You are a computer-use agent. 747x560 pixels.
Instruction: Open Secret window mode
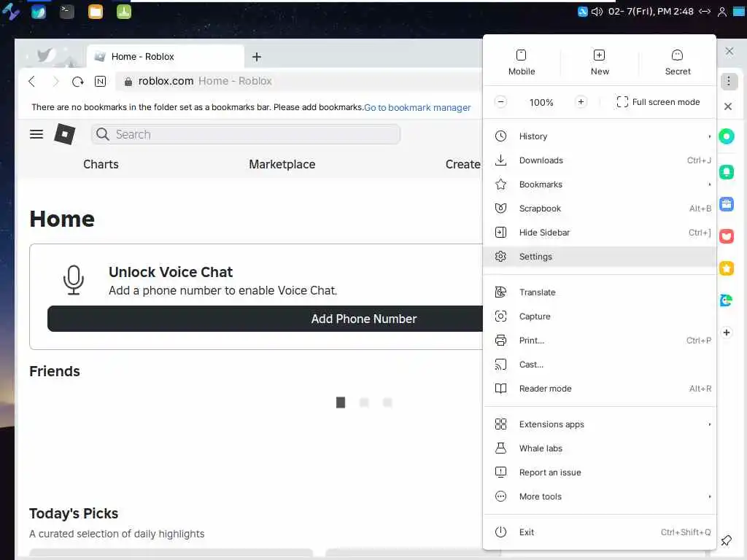(678, 63)
